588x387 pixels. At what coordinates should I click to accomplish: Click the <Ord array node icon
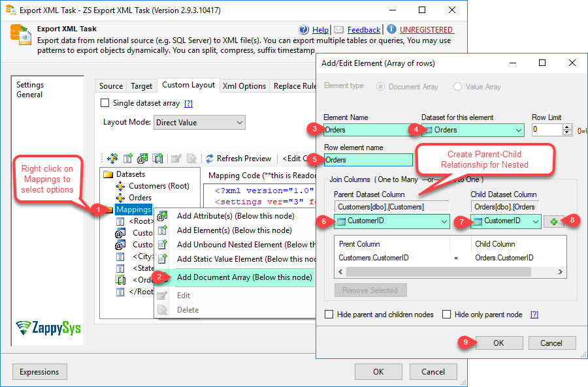coord(120,280)
